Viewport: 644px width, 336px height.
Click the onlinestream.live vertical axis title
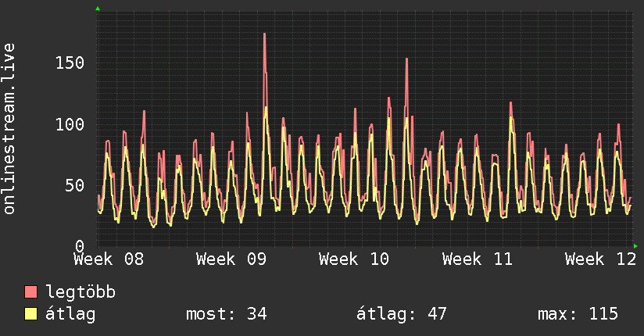9,129
